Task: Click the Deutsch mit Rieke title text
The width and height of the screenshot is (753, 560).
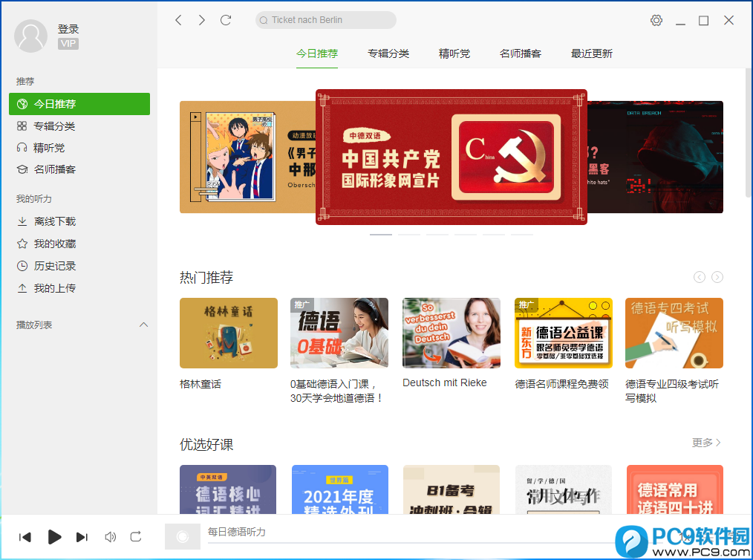Action: click(x=445, y=382)
